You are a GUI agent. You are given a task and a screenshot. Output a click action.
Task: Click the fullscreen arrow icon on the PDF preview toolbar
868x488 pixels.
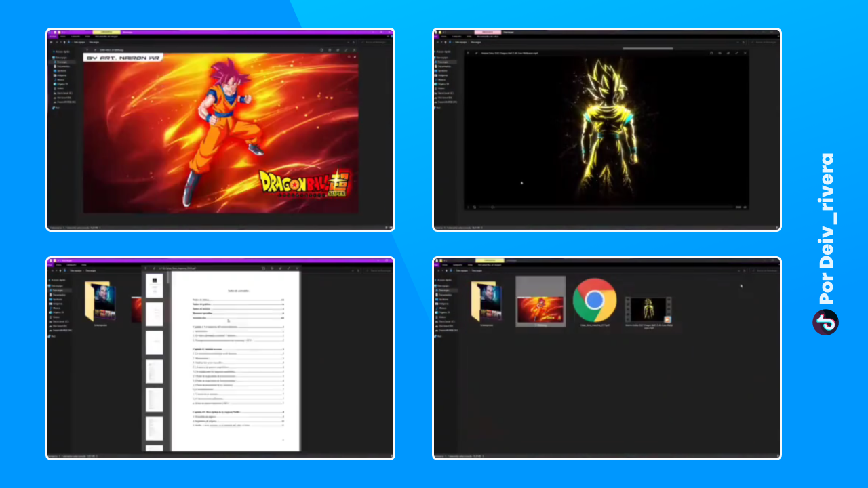pyautogui.click(x=289, y=268)
